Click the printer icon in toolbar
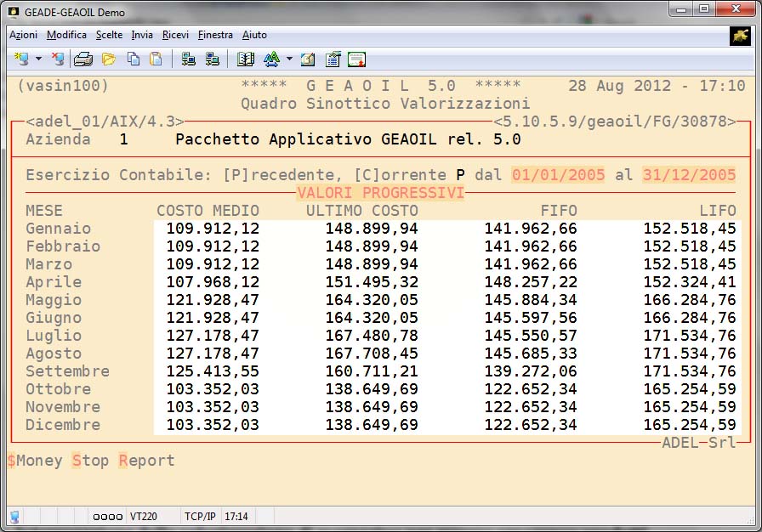Image resolution: width=762 pixels, height=532 pixels. point(82,59)
